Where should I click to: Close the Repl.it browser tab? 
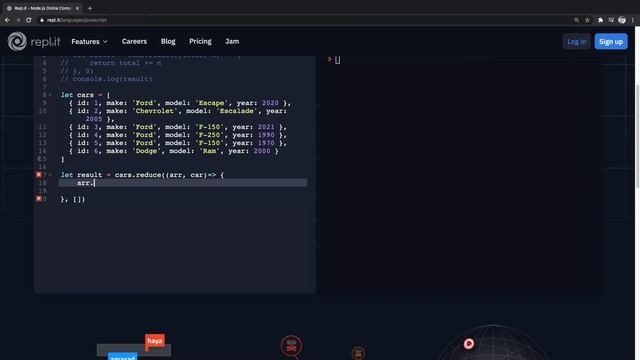[x=77, y=8]
